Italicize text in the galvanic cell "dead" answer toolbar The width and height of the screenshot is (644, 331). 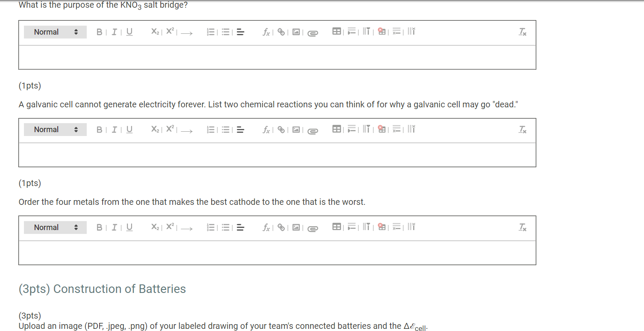click(114, 130)
